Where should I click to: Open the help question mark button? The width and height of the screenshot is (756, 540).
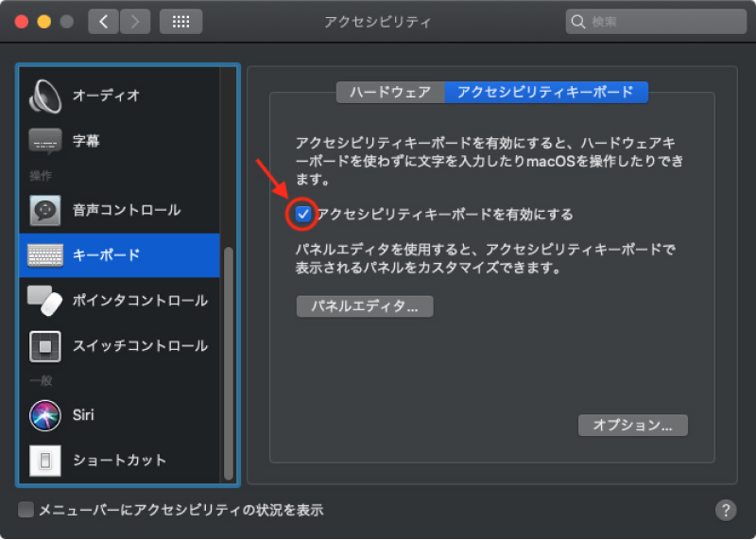point(726,510)
